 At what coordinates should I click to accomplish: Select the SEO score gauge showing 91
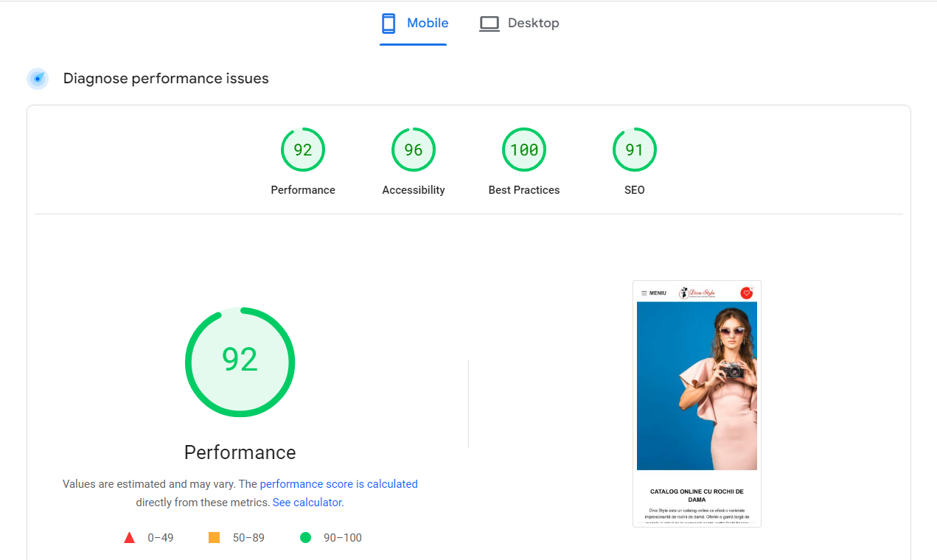[634, 149]
